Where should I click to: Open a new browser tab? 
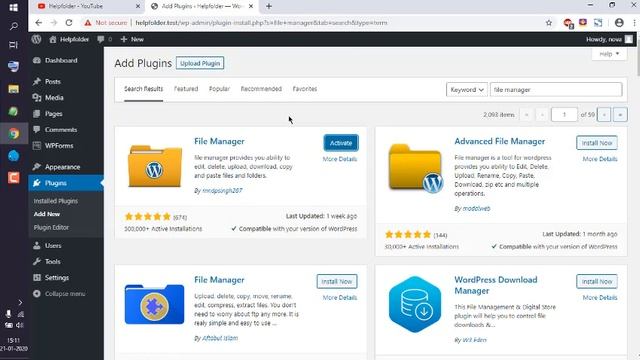(269, 6)
